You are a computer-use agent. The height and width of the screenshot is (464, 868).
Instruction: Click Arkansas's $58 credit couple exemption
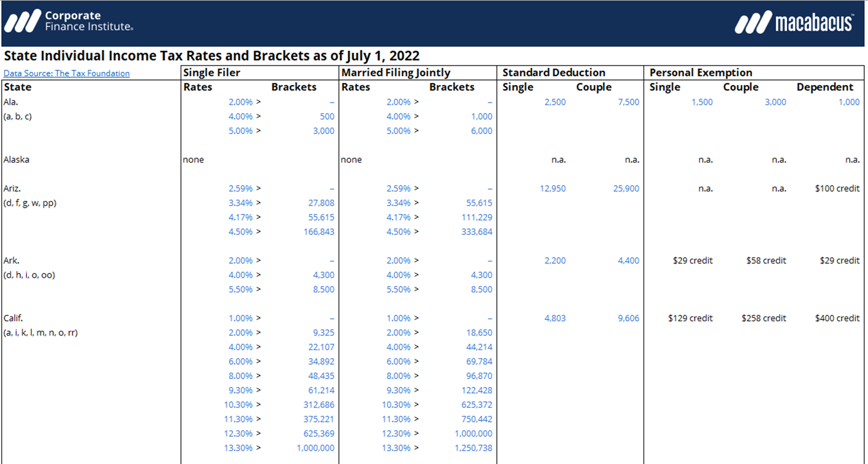pyautogui.click(x=766, y=261)
